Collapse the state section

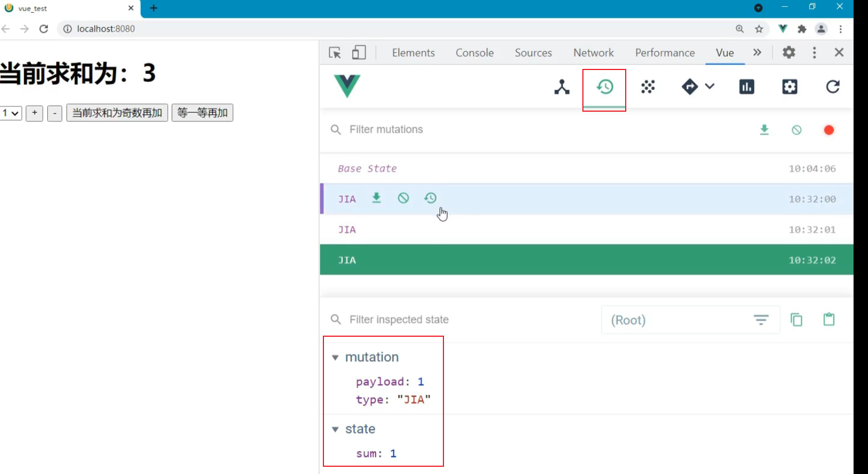tap(335, 429)
